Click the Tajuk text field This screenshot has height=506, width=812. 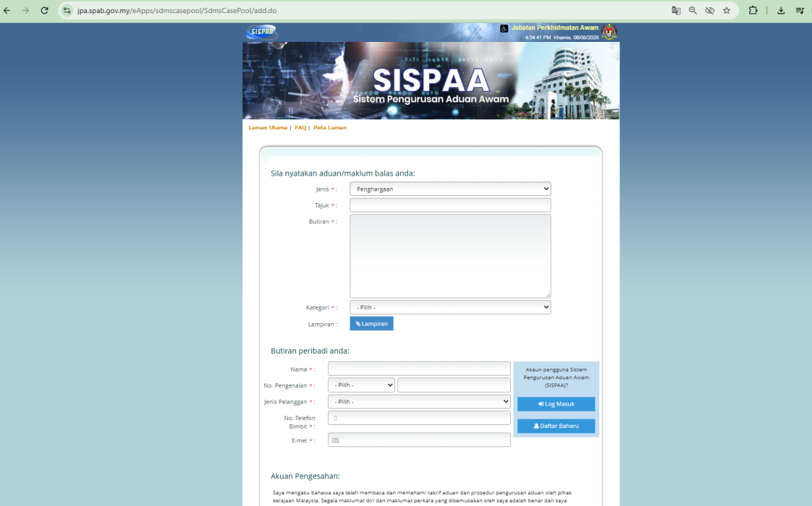451,205
